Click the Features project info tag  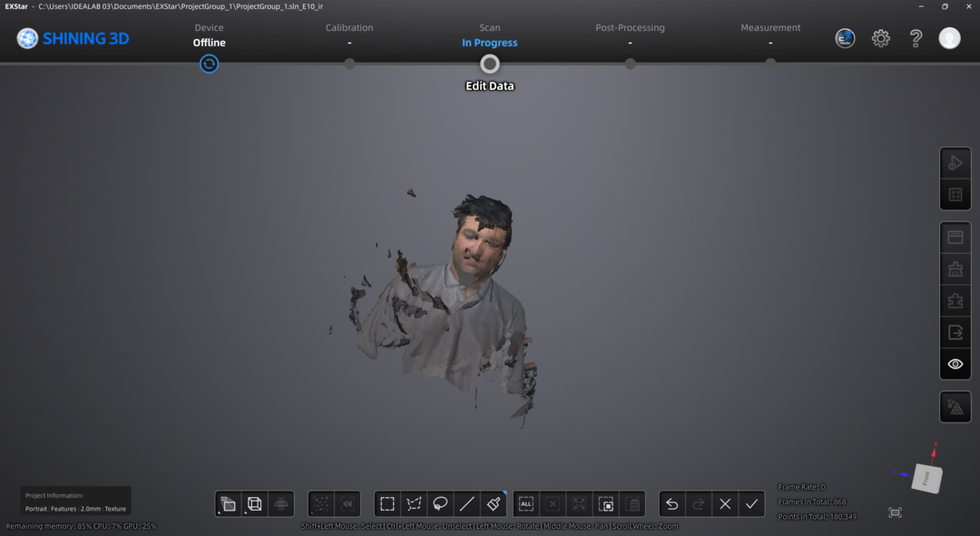click(64, 509)
